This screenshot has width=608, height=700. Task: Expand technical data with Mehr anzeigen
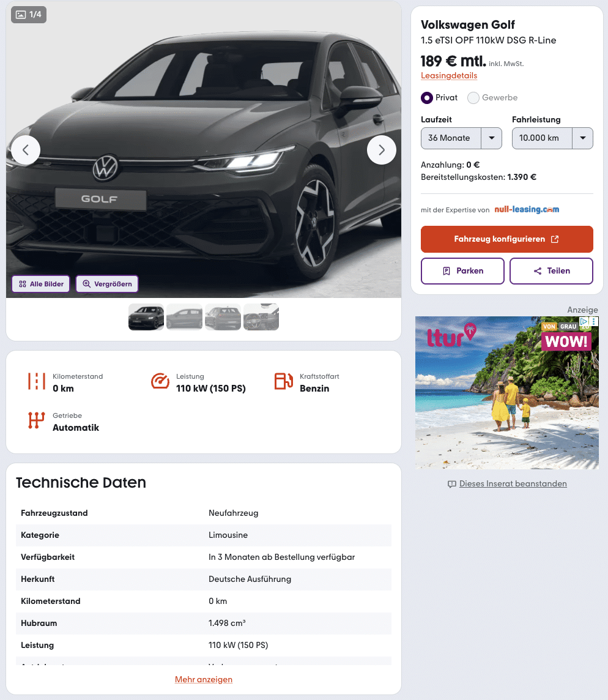tap(204, 679)
